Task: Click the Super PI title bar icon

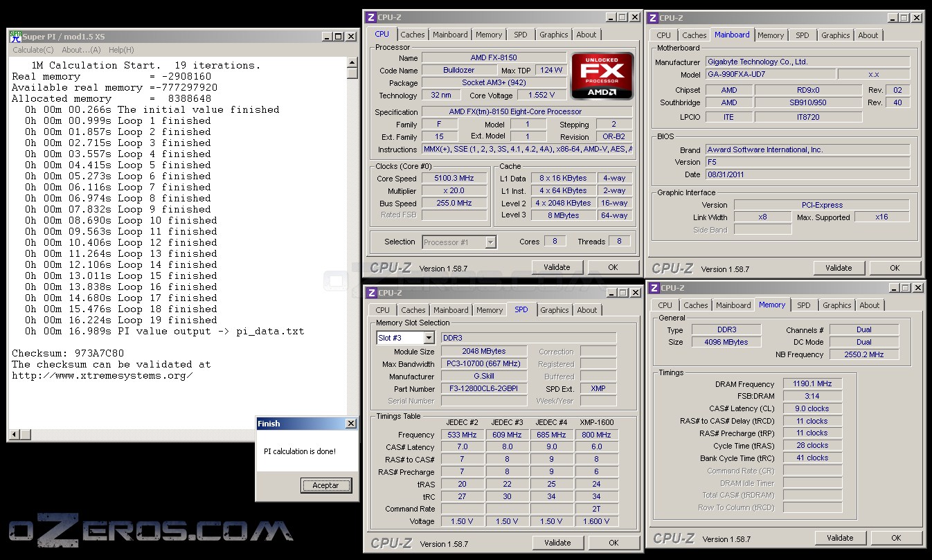Action: (x=15, y=36)
